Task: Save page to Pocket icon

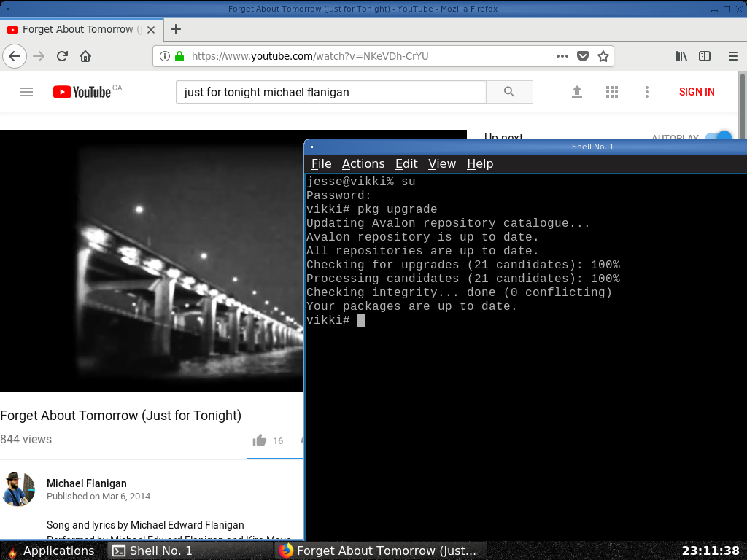Action: coord(583,56)
